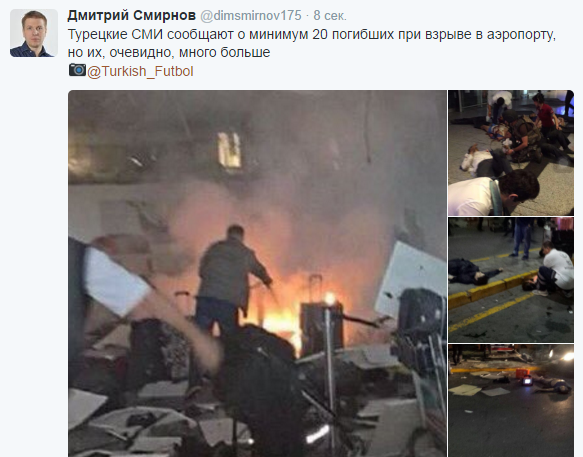Open the author name Дмитрий Смирнов

pos(132,16)
